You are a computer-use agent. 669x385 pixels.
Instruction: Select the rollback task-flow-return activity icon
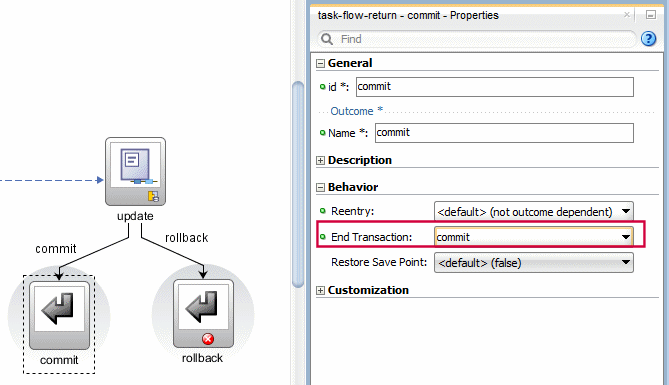point(203,313)
